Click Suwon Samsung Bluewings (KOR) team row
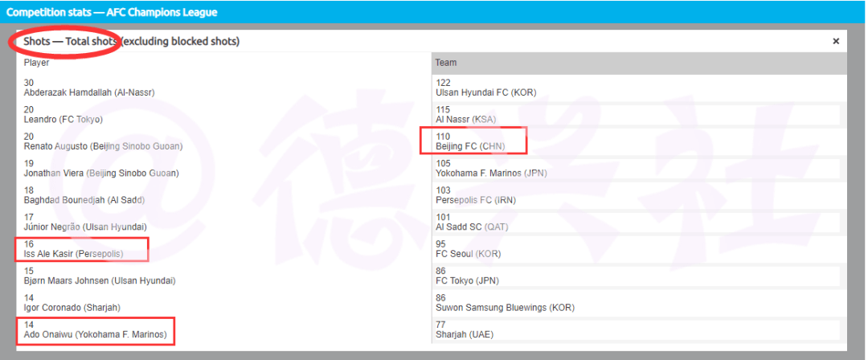The image size is (868, 360). [640, 302]
